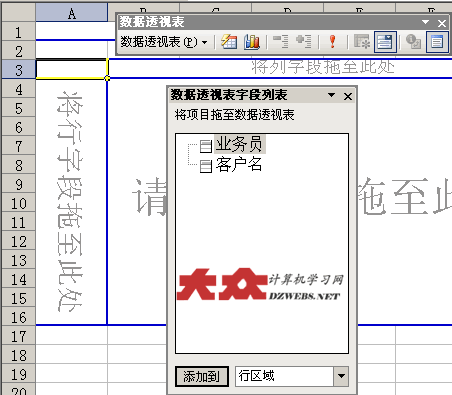Click the Show Detail toolbar icon

[x=304, y=42]
